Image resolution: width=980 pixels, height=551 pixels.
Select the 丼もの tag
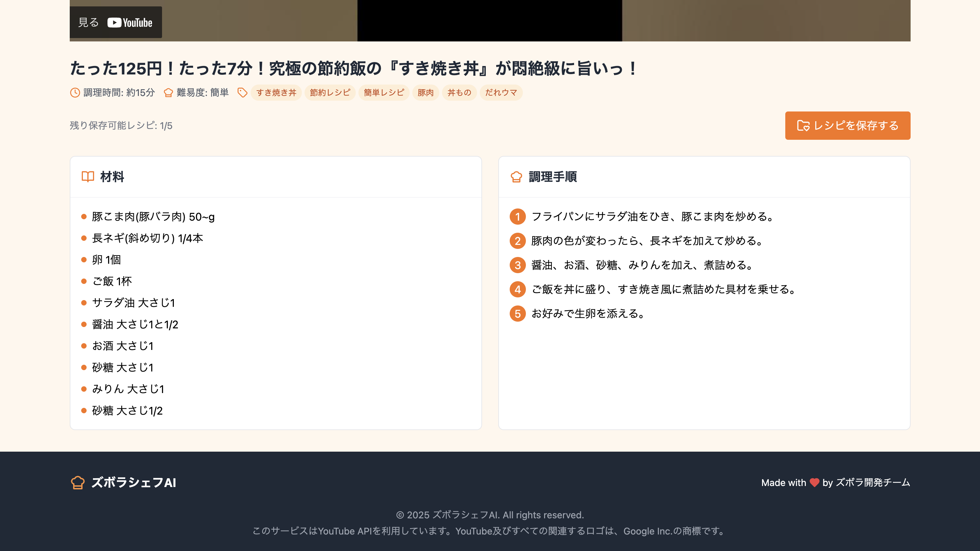pos(459,93)
